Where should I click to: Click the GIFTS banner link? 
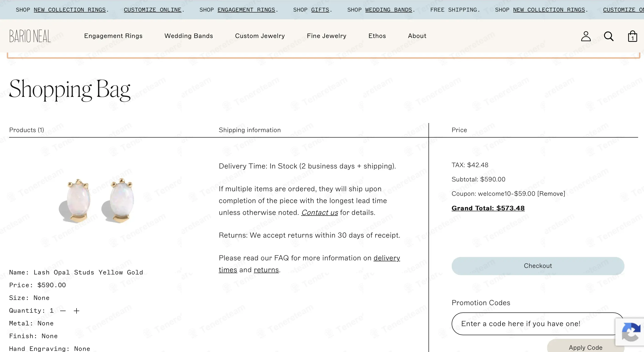coord(320,10)
